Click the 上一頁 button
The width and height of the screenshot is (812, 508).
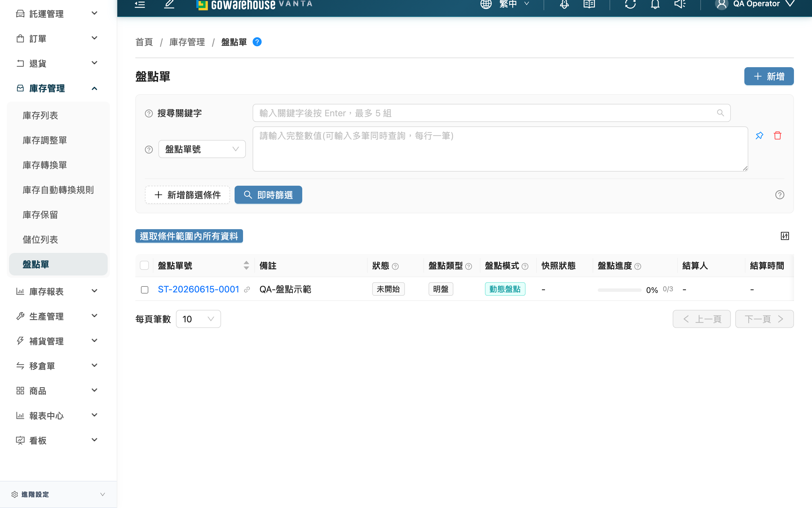click(x=701, y=319)
